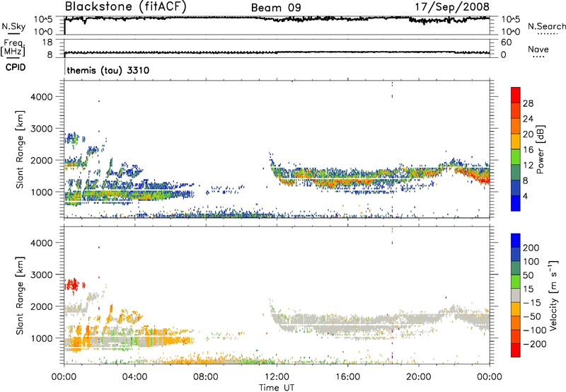This screenshot has height=392, width=566.
Task: Click the "-15" label on Velocity color bar
Action: 531,303
